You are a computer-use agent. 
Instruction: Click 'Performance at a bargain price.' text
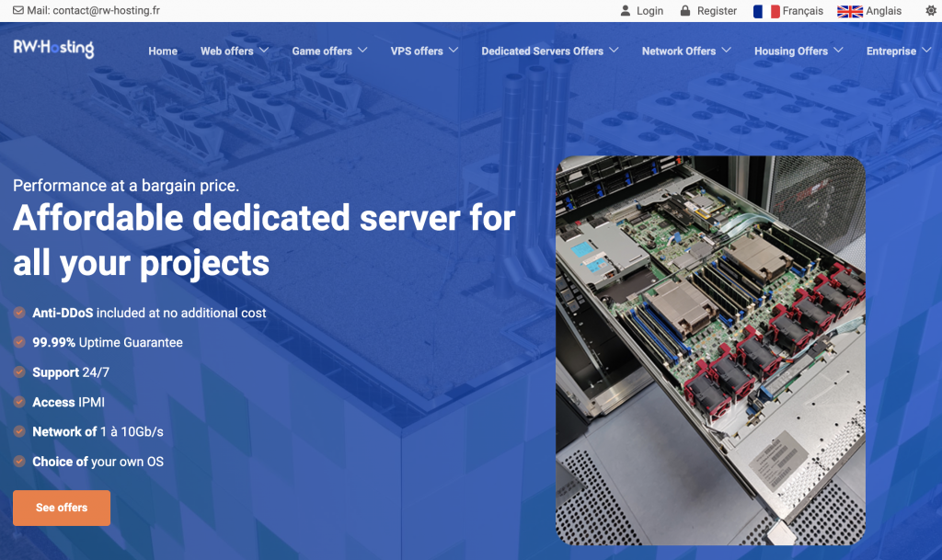point(126,186)
